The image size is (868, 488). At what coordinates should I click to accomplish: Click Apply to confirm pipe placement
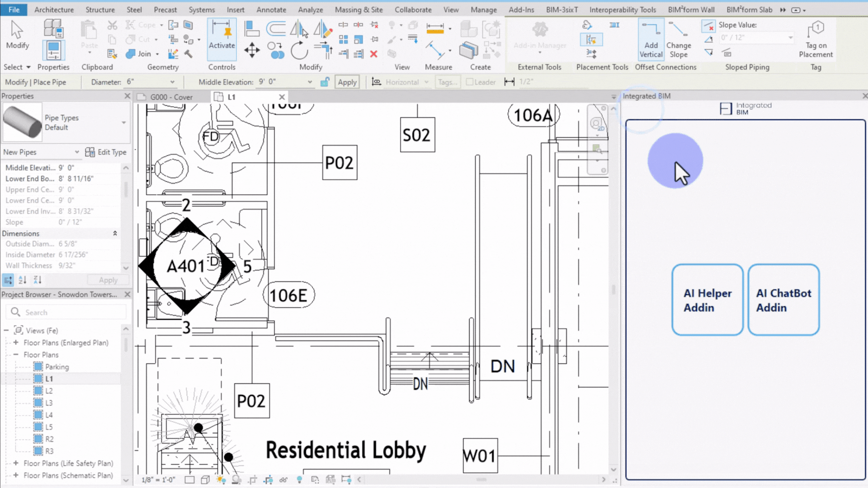(x=347, y=82)
